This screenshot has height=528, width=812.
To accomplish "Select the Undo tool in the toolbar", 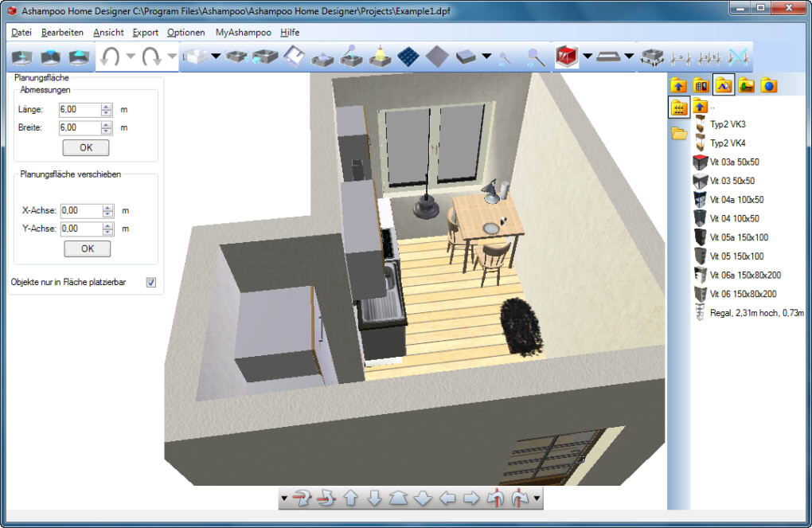I will [x=108, y=57].
